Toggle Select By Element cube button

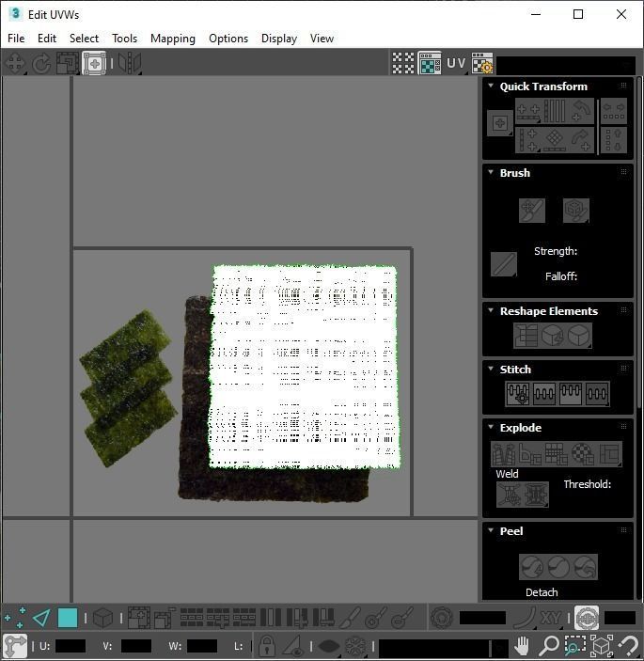(102, 618)
